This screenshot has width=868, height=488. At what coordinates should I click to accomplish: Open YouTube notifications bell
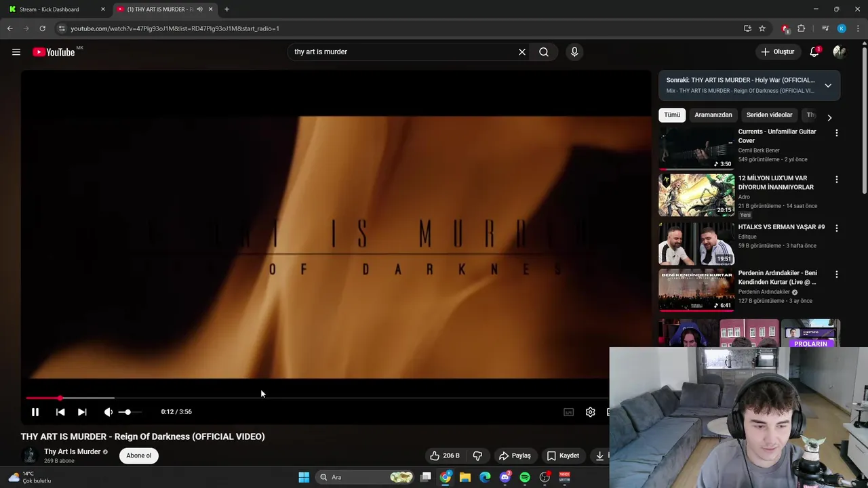pos(814,52)
